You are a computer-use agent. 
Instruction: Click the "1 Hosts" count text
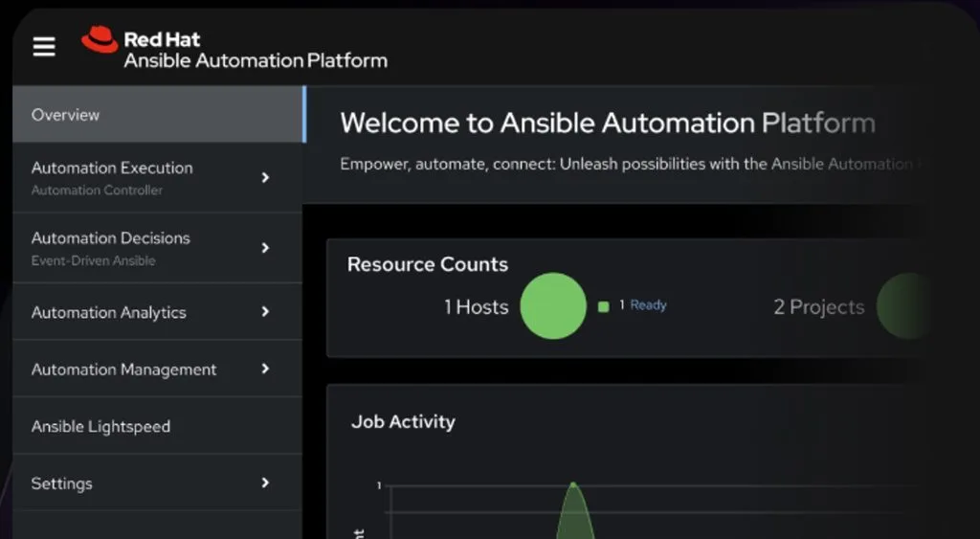click(x=477, y=307)
